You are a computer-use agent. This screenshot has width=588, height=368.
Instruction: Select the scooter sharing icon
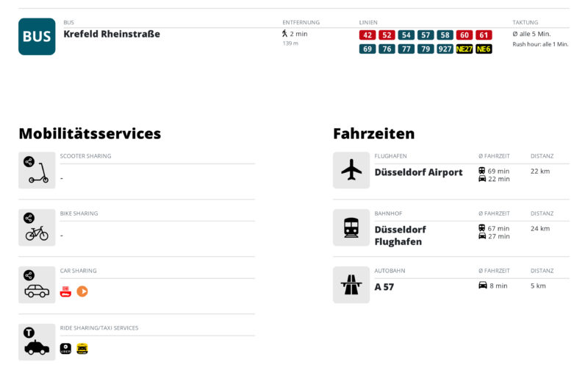[x=37, y=170]
